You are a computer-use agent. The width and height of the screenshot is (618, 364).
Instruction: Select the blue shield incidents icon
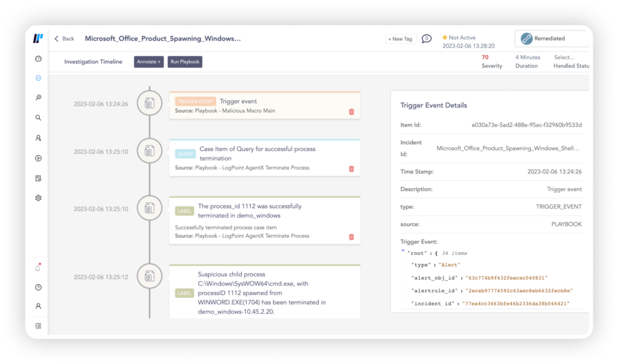[38, 78]
